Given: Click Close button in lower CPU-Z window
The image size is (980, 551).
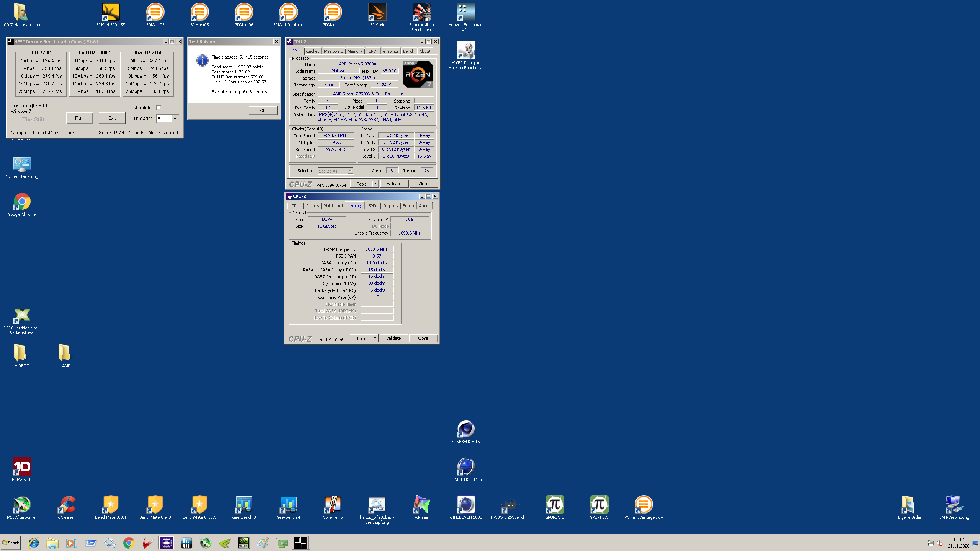Looking at the screenshot, I should (x=423, y=338).
